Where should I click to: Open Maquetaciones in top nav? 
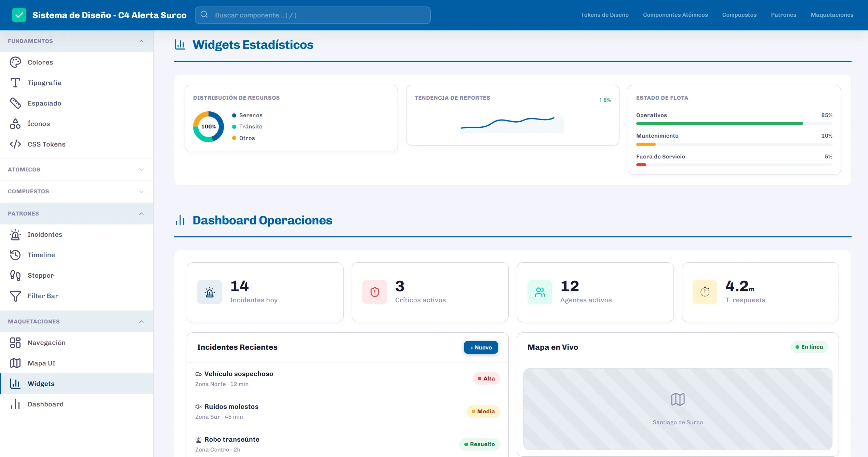pos(832,15)
